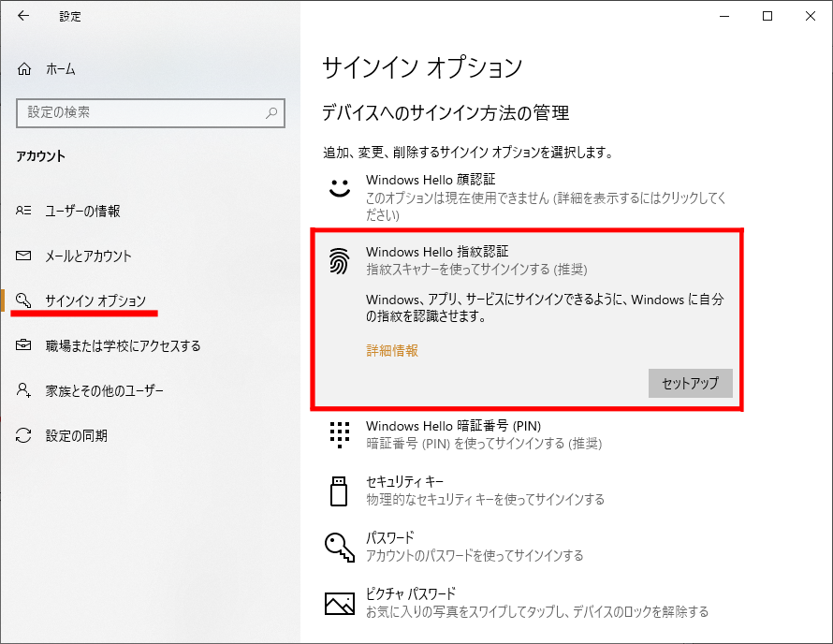Click デバイスへのサインイン方法の管理 heading
Viewport: 833px width, 644px height.
(446, 113)
